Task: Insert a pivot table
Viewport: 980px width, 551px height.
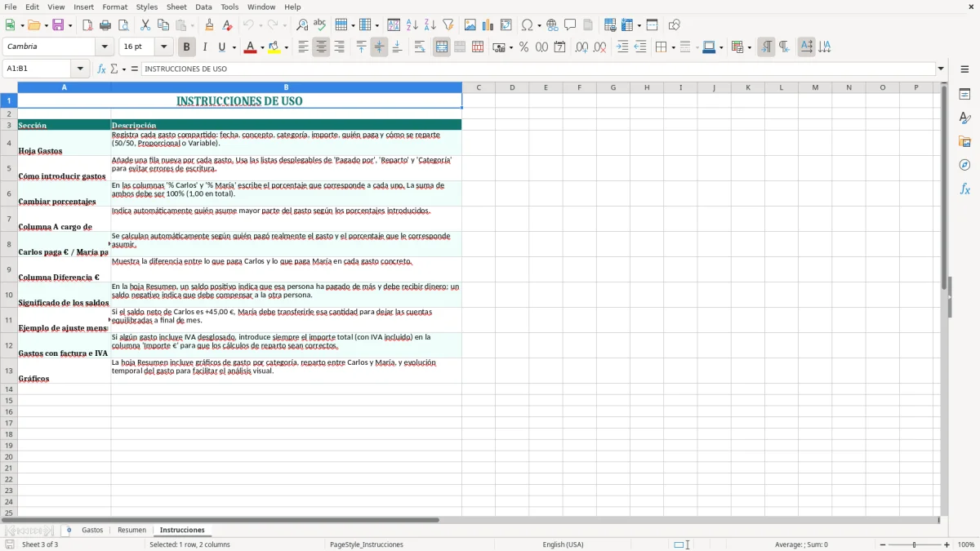Action: tap(506, 25)
